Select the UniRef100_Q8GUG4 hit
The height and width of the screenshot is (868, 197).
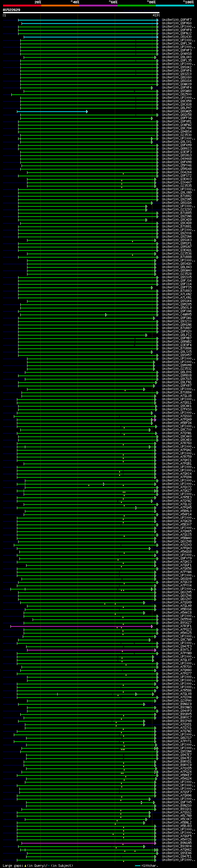pyautogui.click(x=177, y=81)
